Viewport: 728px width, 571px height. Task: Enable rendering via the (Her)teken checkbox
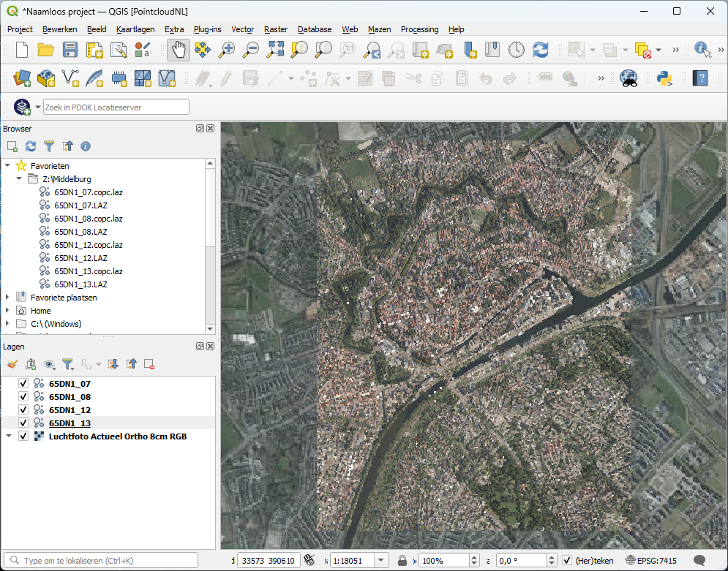click(567, 560)
